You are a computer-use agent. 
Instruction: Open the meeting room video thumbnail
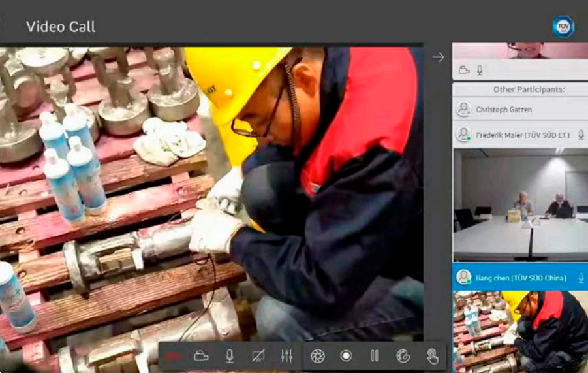tap(520, 204)
